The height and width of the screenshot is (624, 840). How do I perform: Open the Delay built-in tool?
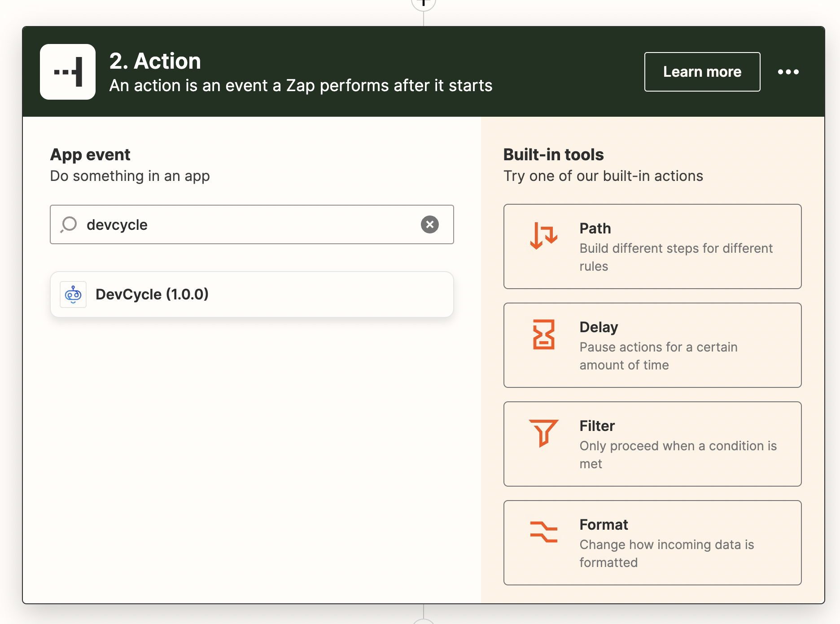[x=652, y=345]
